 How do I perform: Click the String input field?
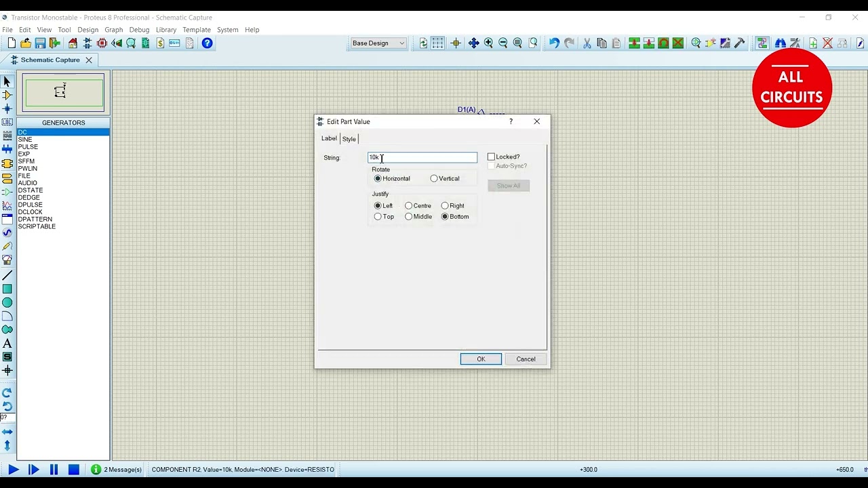pyautogui.click(x=422, y=157)
